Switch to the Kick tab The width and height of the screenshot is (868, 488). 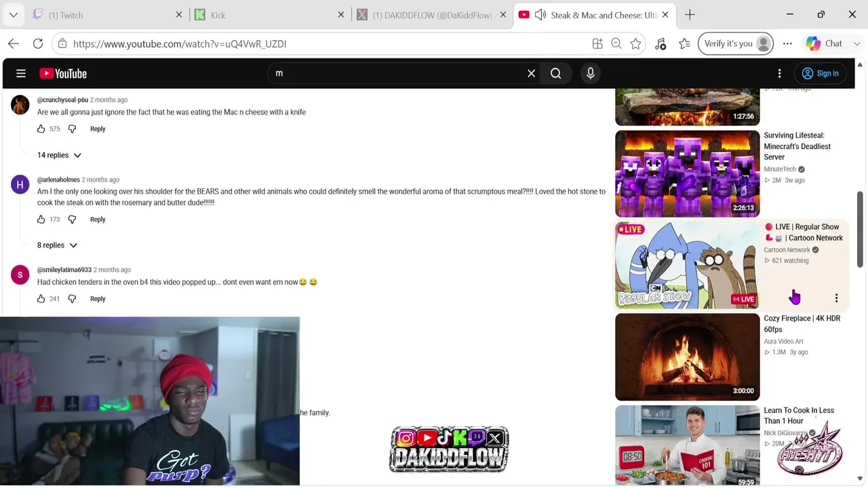269,15
